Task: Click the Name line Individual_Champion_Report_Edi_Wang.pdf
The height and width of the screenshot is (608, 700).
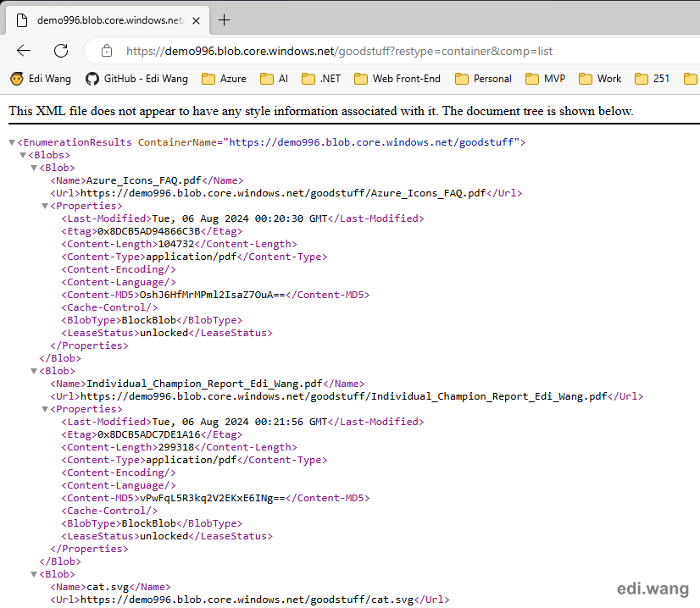Action: [208, 384]
